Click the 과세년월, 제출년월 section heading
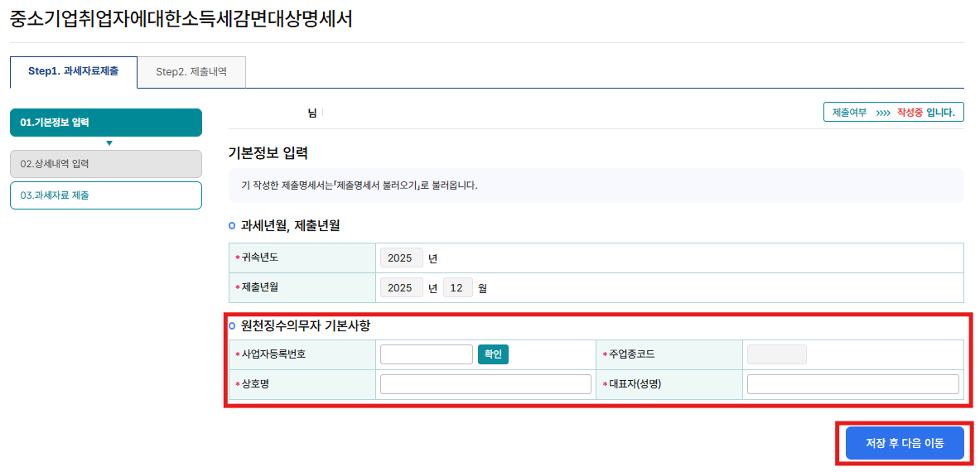Viewport: 980px width, 472px height. tap(290, 225)
